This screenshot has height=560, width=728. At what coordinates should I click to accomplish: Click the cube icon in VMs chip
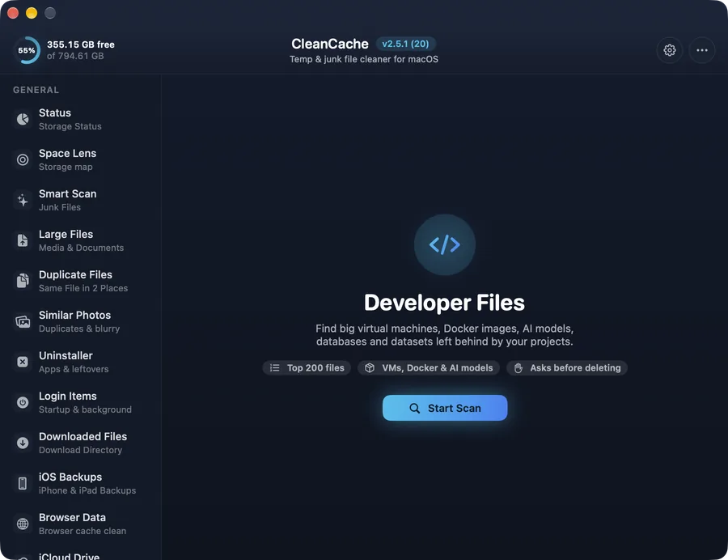click(370, 367)
